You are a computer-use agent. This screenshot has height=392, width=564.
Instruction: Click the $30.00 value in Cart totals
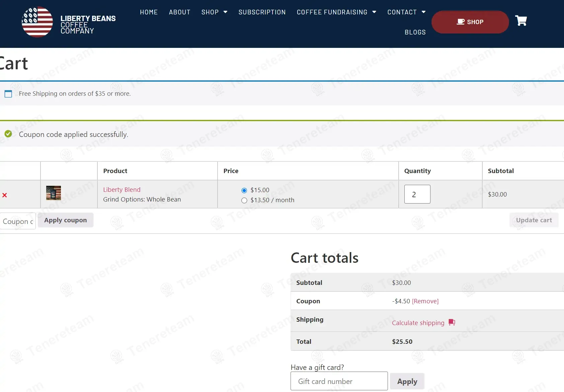401,283
